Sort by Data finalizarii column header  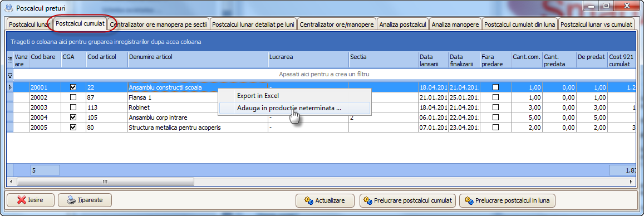click(x=465, y=60)
